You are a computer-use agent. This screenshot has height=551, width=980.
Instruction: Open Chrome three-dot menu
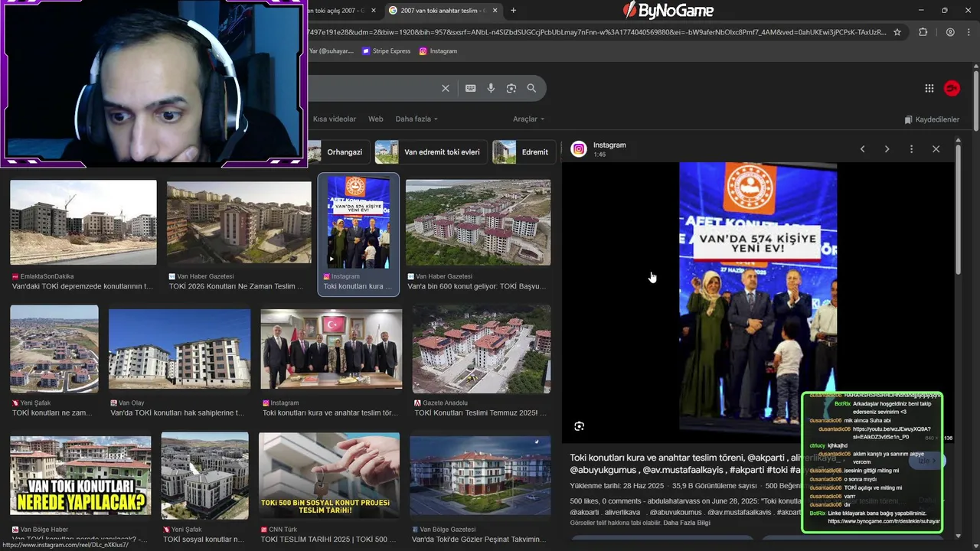[x=968, y=32]
